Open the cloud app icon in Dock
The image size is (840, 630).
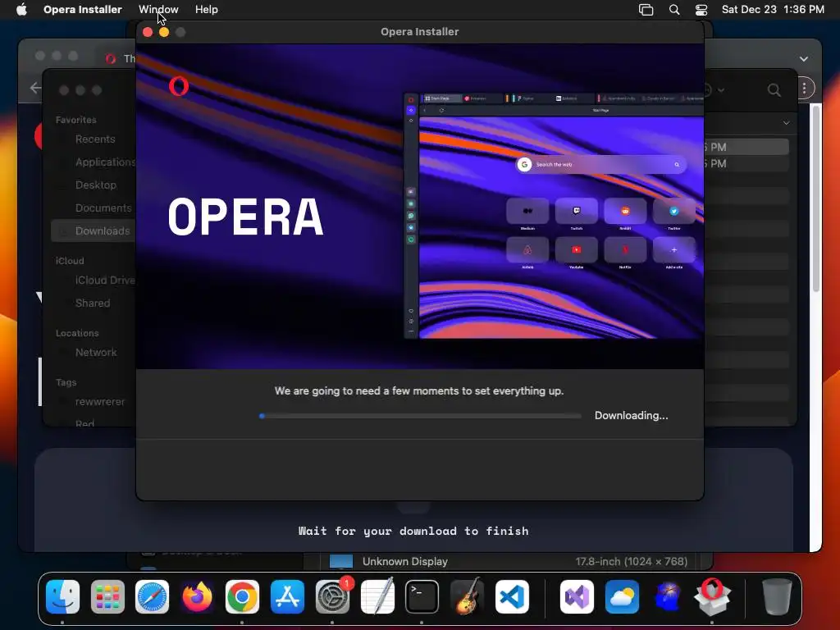pyautogui.click(x=622, y=596)
